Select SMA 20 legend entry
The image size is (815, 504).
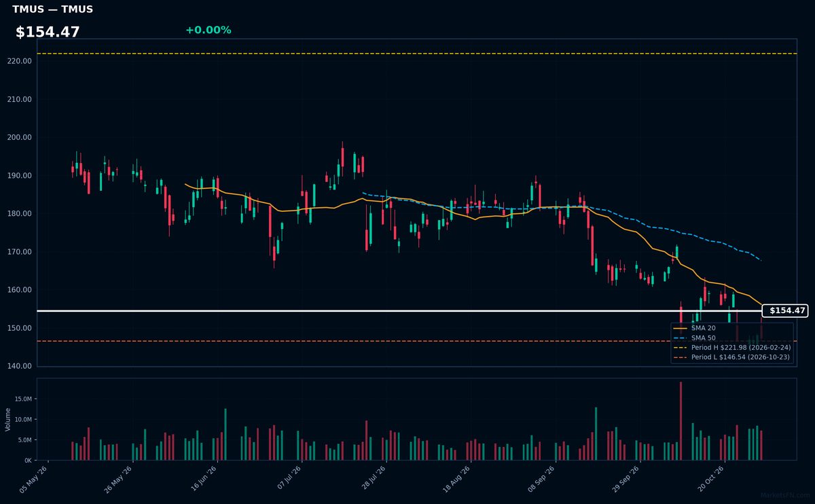[693, 328]
